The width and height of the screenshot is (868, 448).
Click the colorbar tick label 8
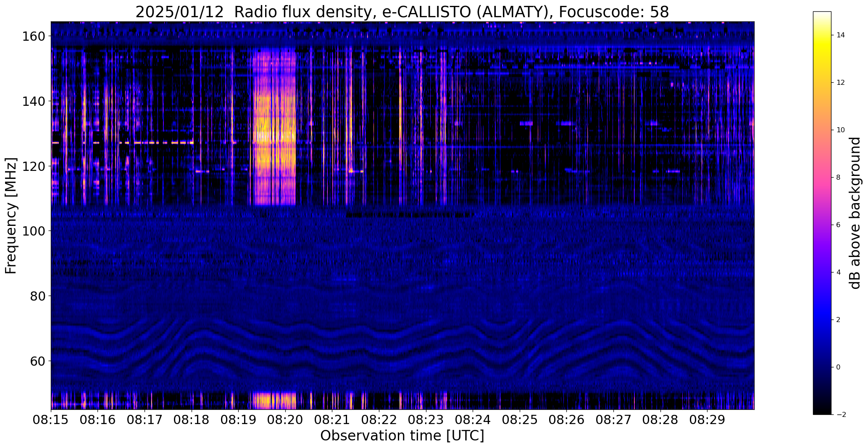[839, 178]
